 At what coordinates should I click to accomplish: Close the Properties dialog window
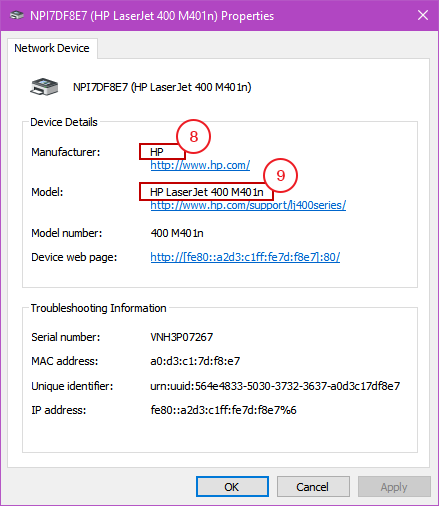click(x=423, y=15)
